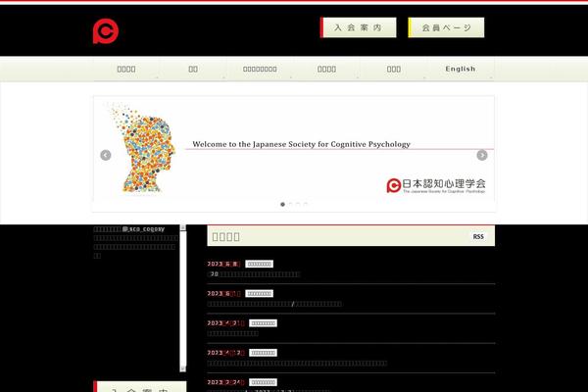Open the RSS feed link
The height and width of the screenshot is (392, 588).
pos(478,237)
